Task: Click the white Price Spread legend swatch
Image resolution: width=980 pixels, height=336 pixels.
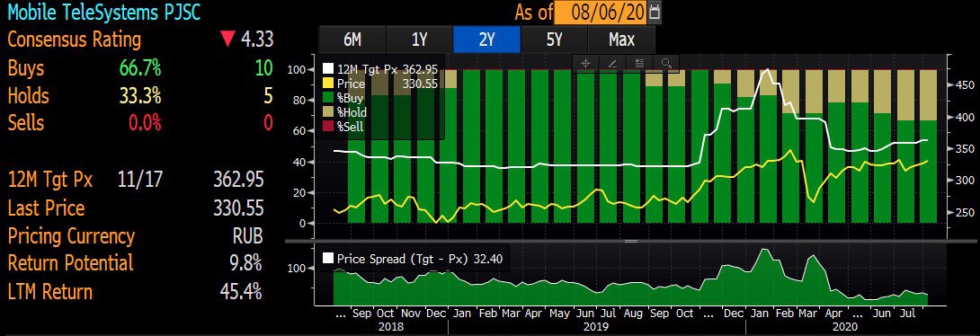Action: point(327,257)
